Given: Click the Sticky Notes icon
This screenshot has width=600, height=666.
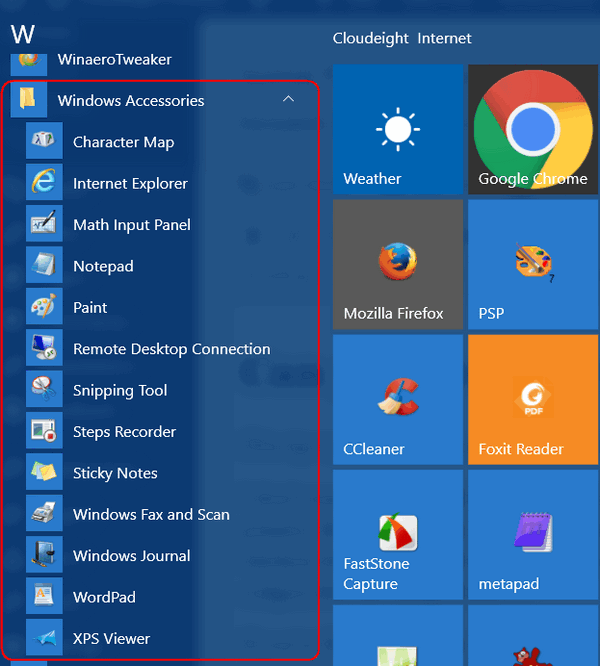Looking at the screenshot, I should pyautogui.click(x=44, y=471).
